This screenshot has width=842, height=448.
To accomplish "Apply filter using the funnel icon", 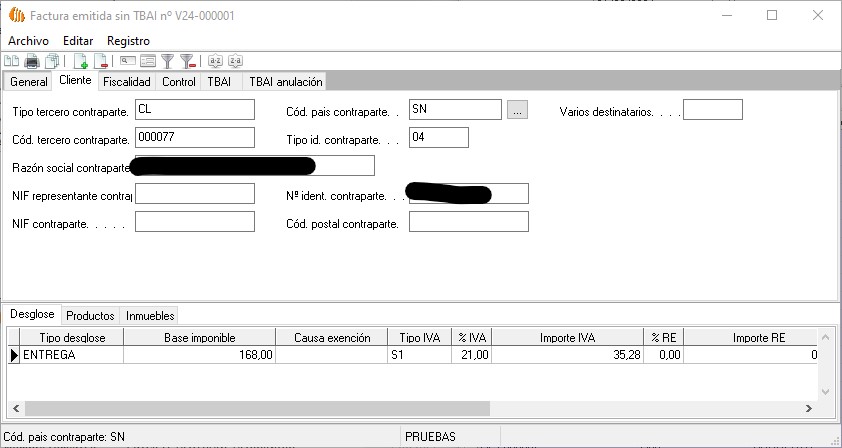I will 168,62.
